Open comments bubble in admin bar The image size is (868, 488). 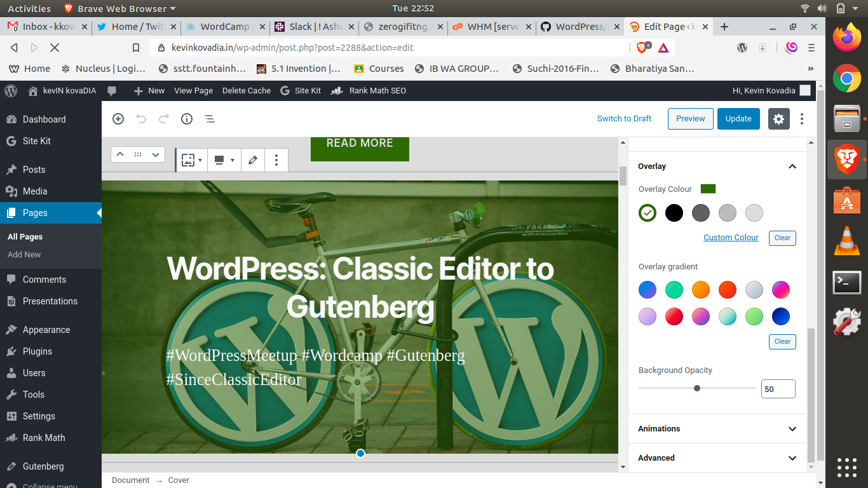112,91
